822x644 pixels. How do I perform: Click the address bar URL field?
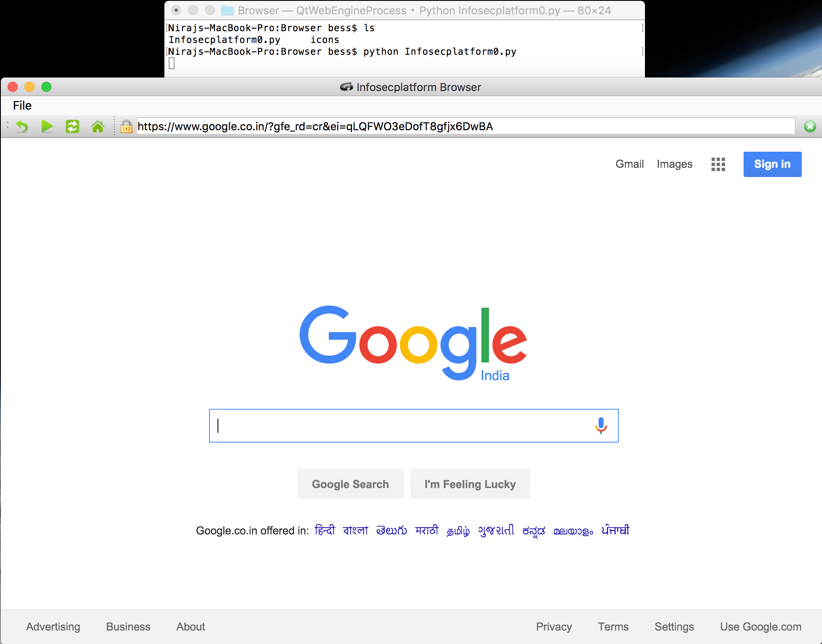click(x=464, y=127)
